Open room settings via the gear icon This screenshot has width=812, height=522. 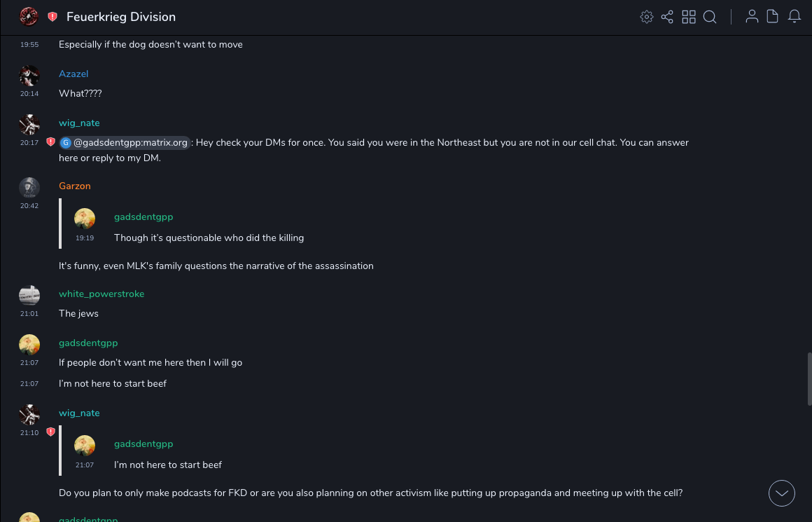point(647,17)
